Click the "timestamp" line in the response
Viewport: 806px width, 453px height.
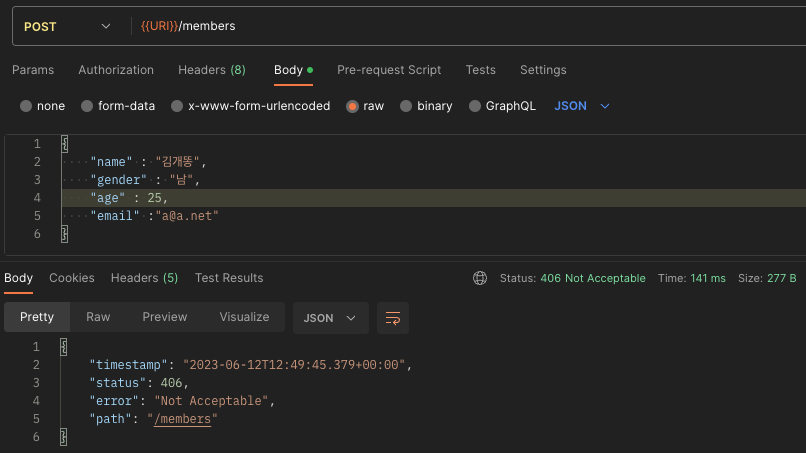250,365
